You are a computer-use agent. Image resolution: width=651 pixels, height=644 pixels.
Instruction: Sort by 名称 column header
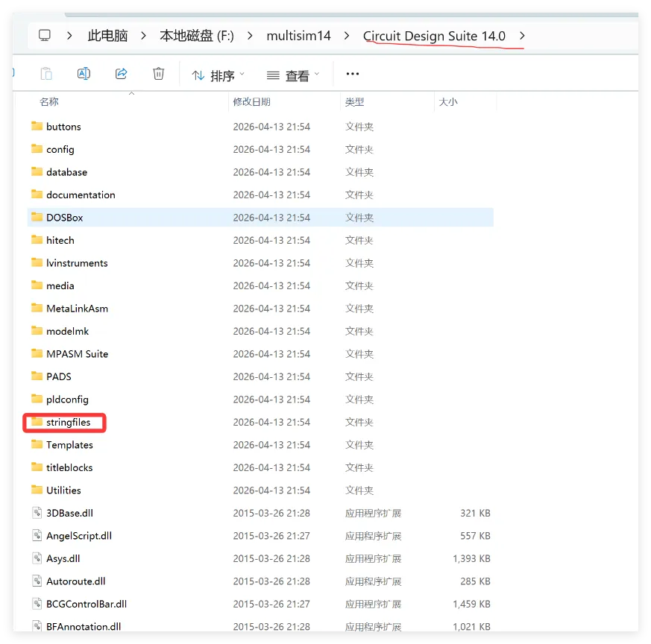49,101
